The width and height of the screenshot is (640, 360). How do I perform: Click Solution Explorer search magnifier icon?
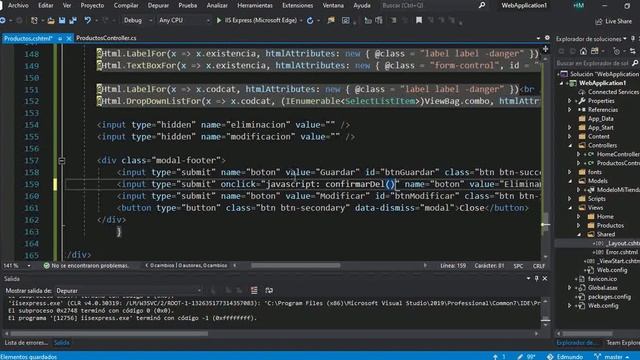point(635,63)
